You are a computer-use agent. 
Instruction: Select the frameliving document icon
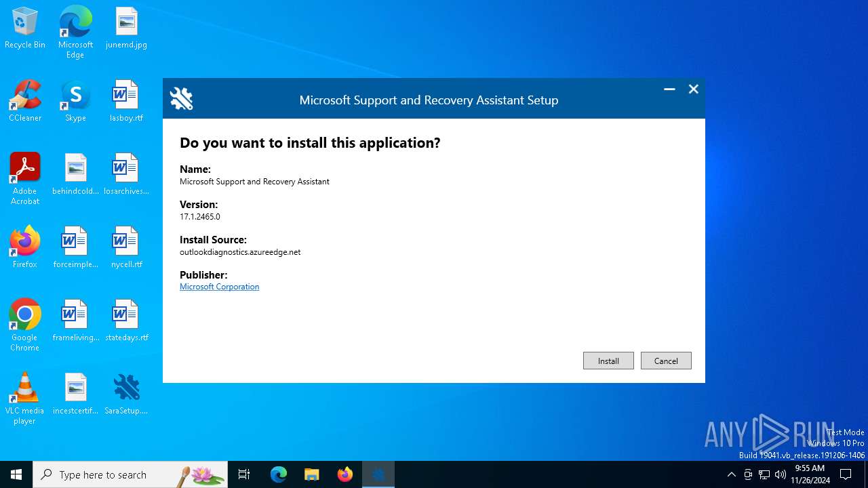point(75,321)
